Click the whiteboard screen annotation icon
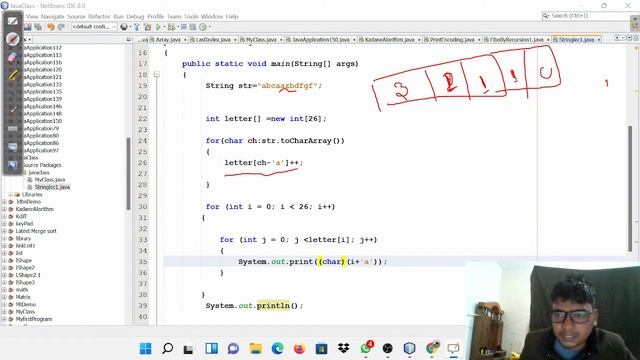This screenshot has height=360, width=640. click(13, 147)
